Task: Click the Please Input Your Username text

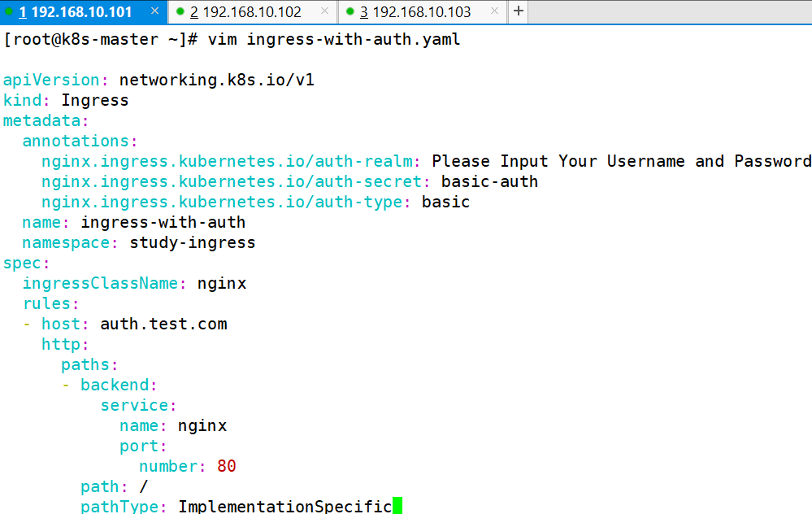Action: pyautogui.click(x=558, y=161)
